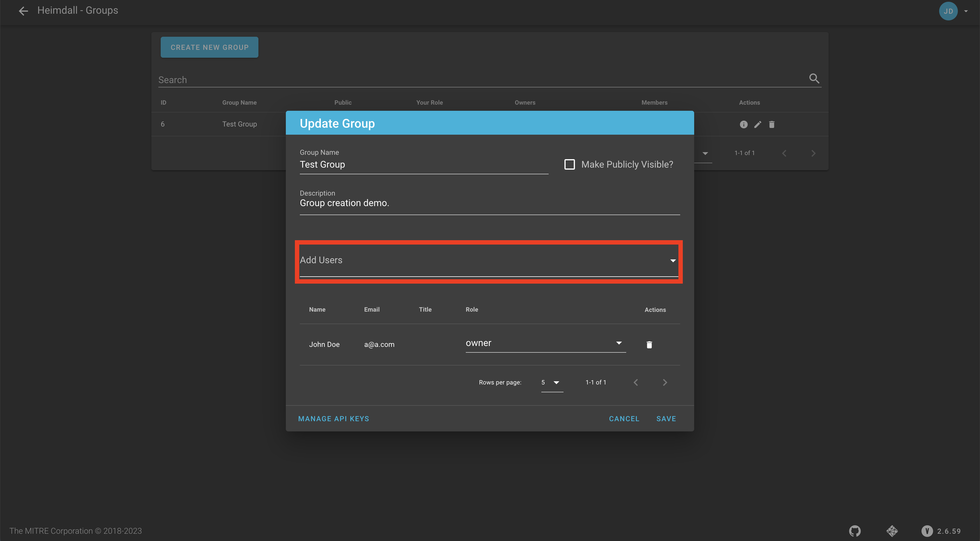This screenshot has width=980, height=541.
Task: Expand the Add Users dropdown
Action: [673, 260]
